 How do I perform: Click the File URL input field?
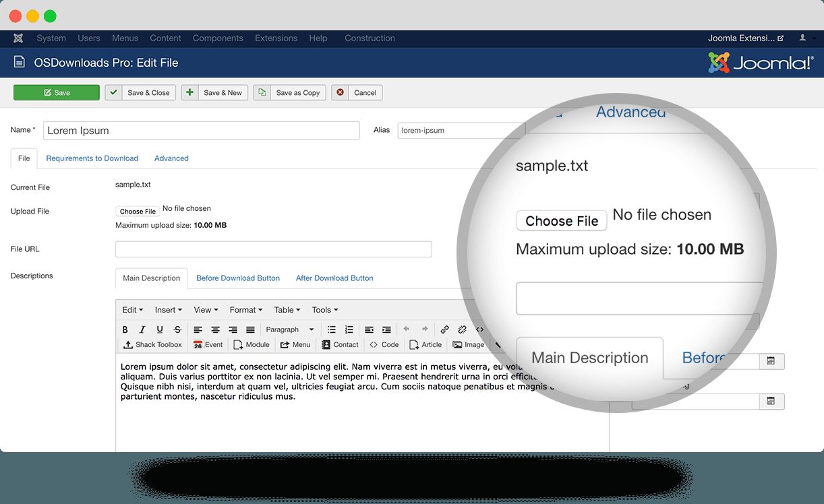274,249
